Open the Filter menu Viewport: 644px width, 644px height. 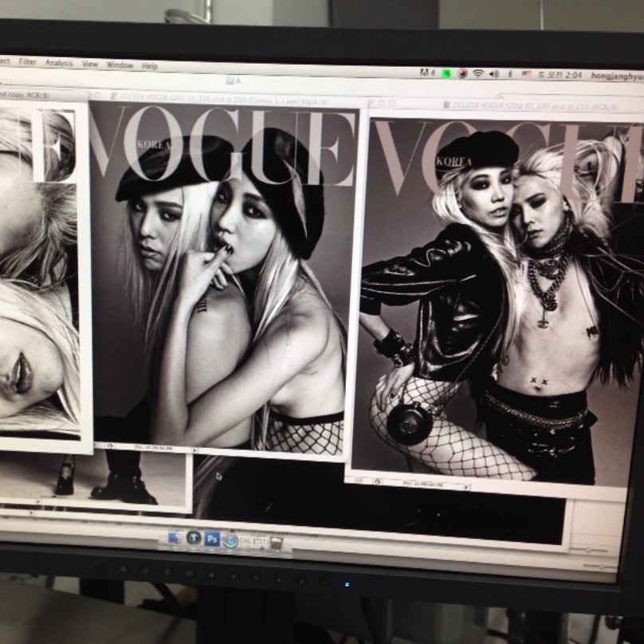point(28,61)
